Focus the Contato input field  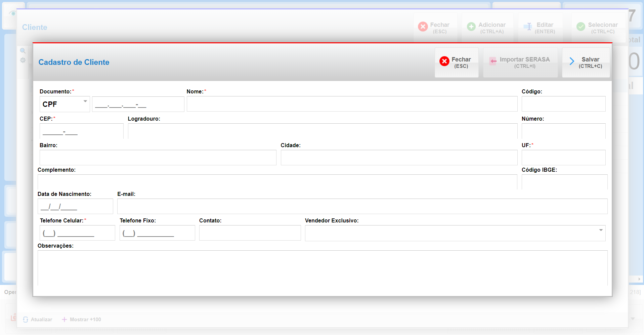coord(250,233)
